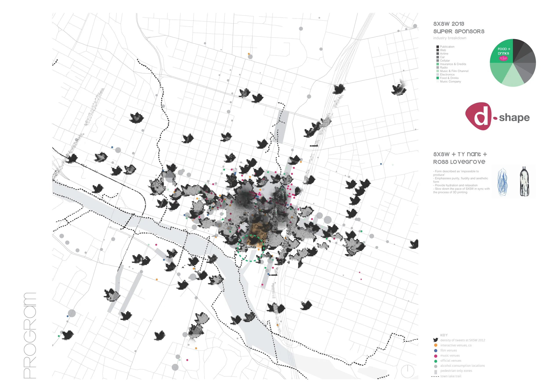Viewport: 549px width, 392px height.
Task: Click the Food & Drinks legend color square
Action: pos(437,78)
